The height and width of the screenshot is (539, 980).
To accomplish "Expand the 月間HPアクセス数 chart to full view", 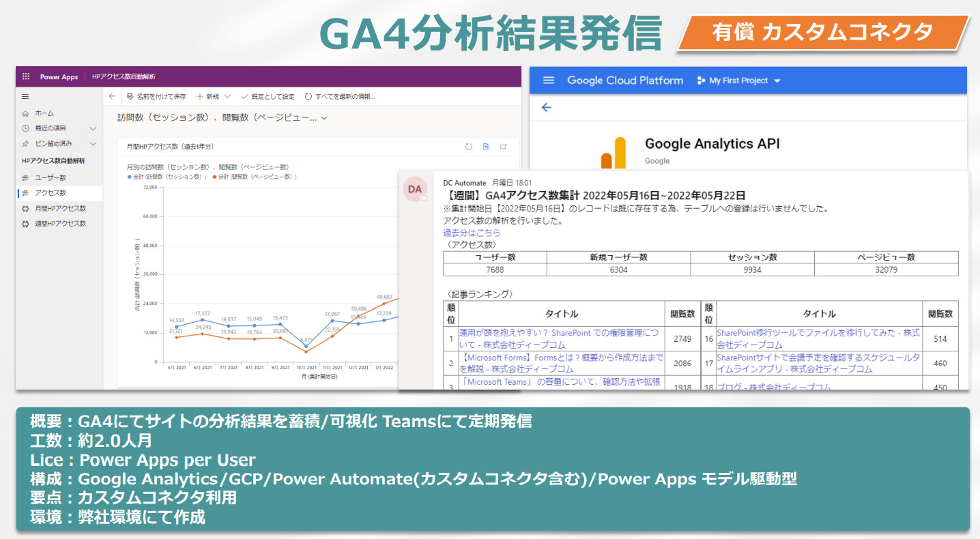I will click(x=504, y=147).
